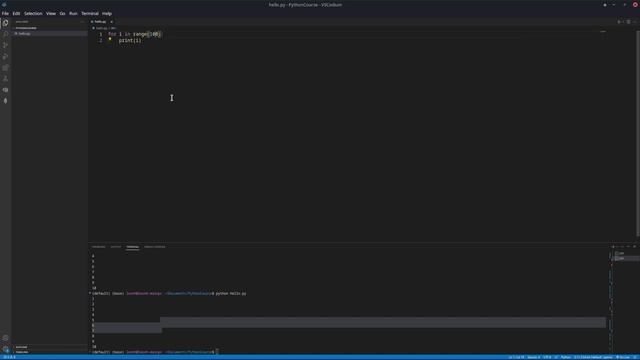Expand the Timeline section
The width and height of the screenshot is (640, 360).
coord(22,352)
